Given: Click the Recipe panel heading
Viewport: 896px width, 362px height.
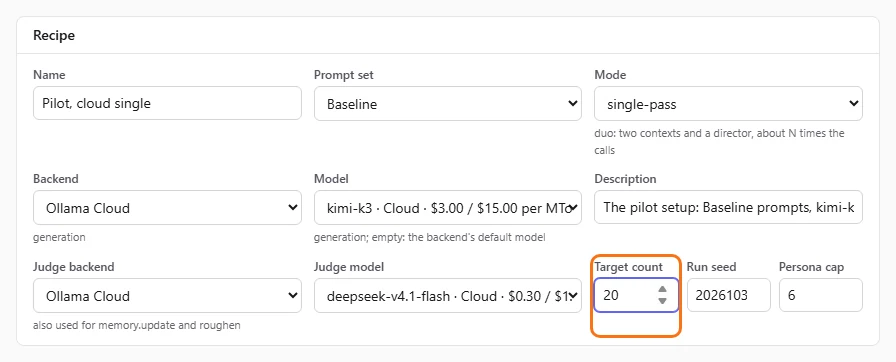Looking at the screenshot, I should coord(54,35).
